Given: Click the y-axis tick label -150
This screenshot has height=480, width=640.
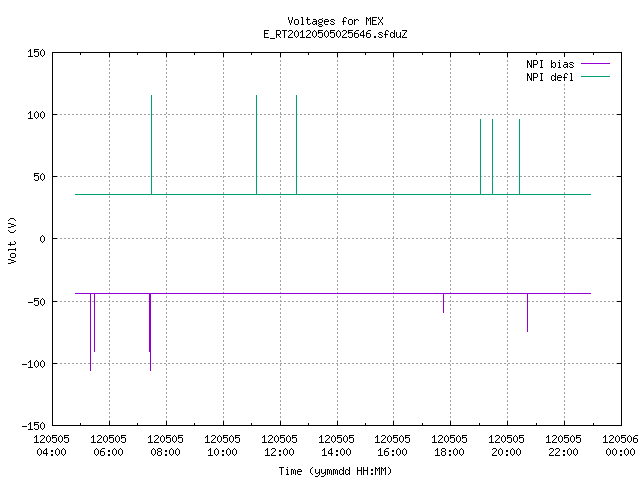Looking at the screenshot, I should 33,426.
